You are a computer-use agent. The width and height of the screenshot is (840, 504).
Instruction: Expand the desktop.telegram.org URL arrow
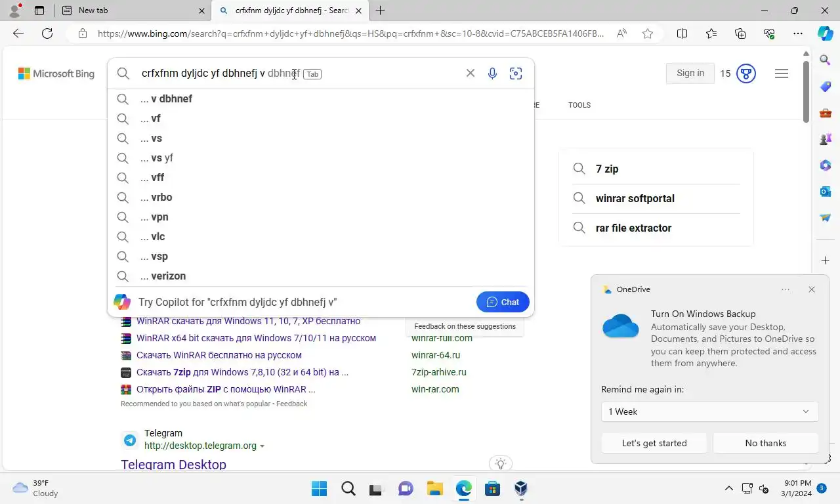coord(262,446)
